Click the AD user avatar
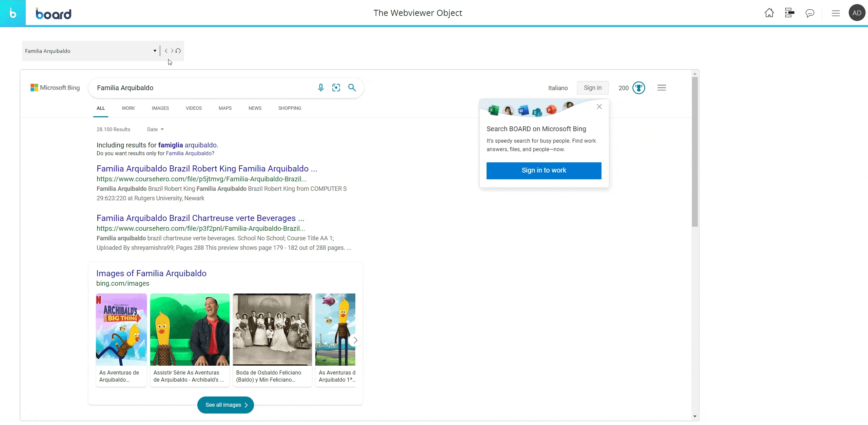 point(857,13)
